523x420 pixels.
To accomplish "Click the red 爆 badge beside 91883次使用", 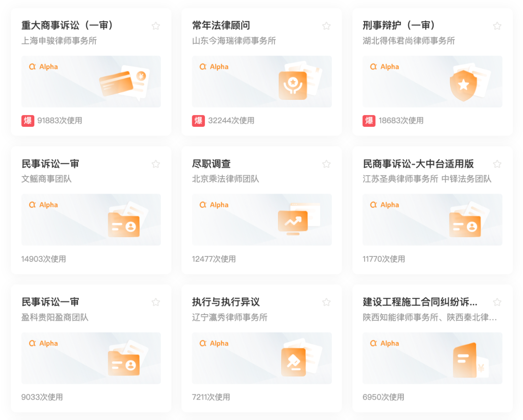I will tap(28, 120).
